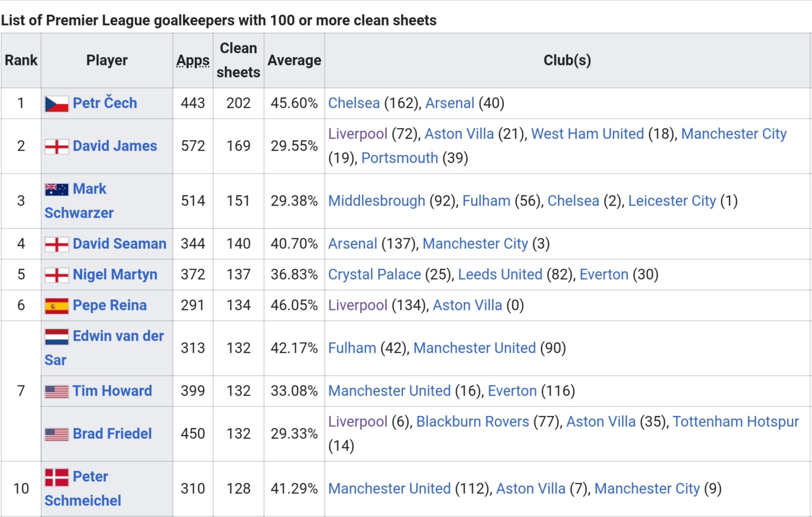
Task: Click the England flag next to David James
Action: [56, 146]
